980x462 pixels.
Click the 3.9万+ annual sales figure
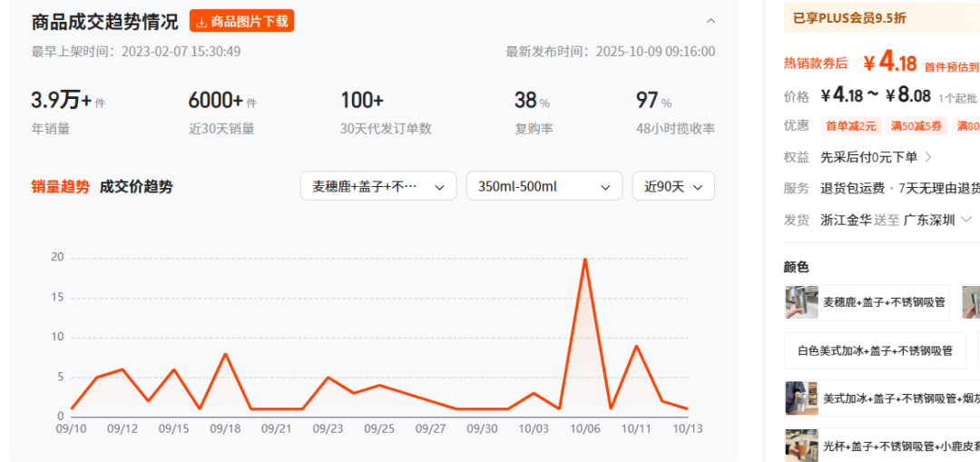click(62, 100)
